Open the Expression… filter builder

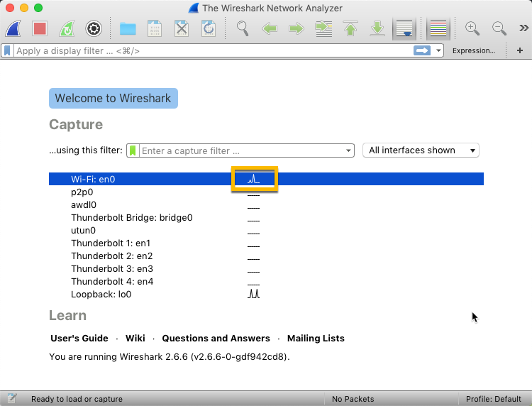pyautogui.click(x=474, y=50)
